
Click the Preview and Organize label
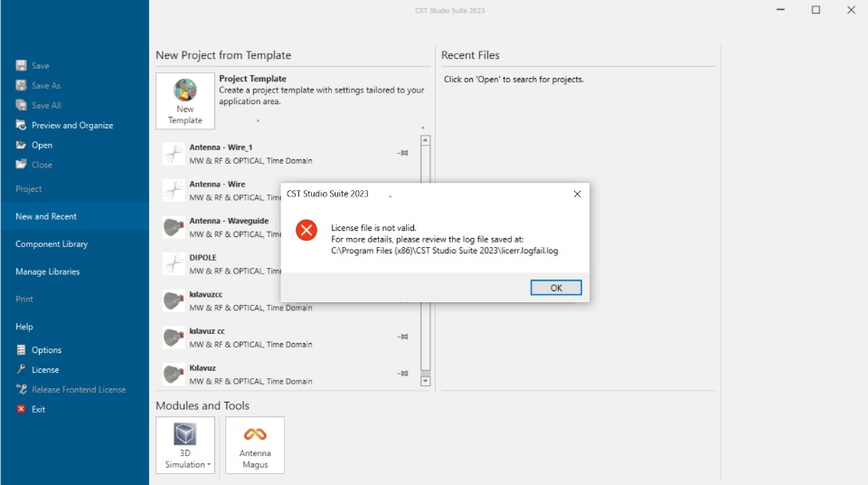coord(72,125)
